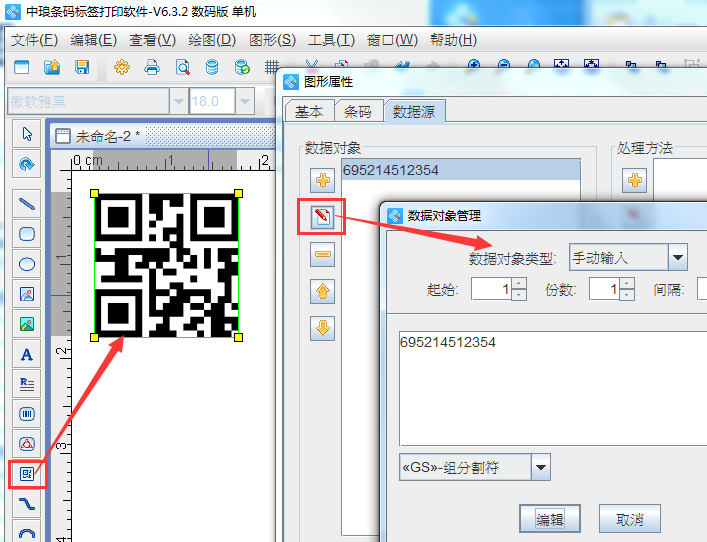Click the new document toolbar icon
Screen dimensions: 707x542
[22, 67]
